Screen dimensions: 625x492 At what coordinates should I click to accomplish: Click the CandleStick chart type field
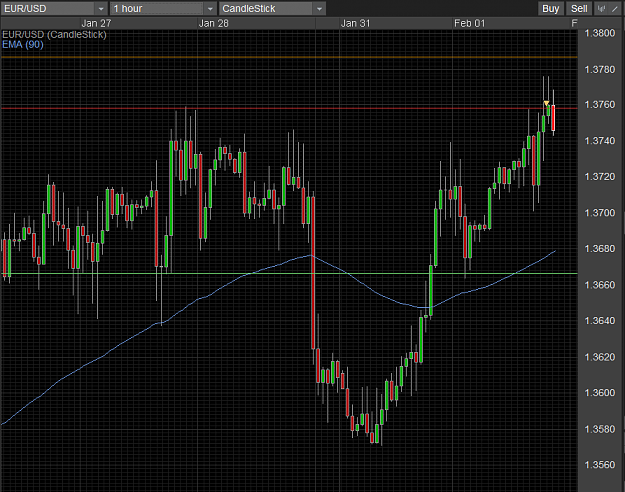pos(266,9)
